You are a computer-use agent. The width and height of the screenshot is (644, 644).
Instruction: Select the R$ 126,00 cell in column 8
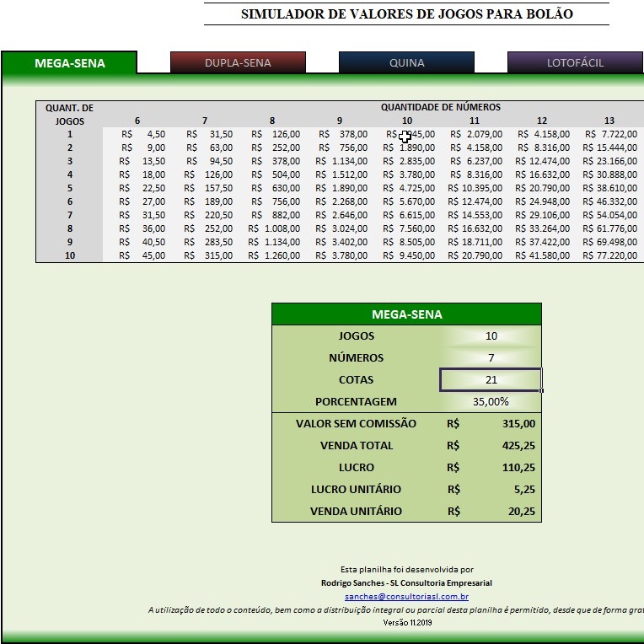point(271,134)
